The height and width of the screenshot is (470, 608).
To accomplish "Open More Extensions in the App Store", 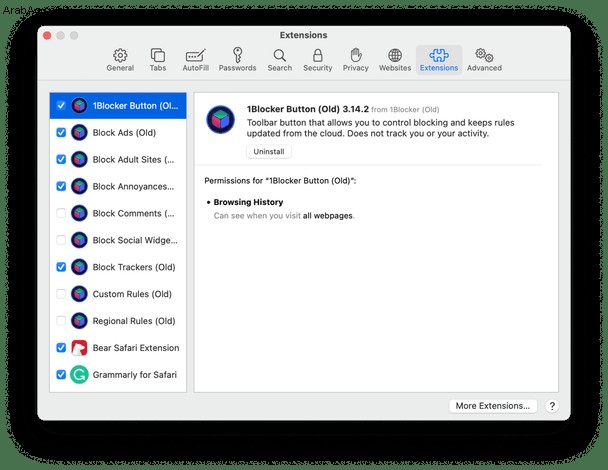I will point(493,406).
